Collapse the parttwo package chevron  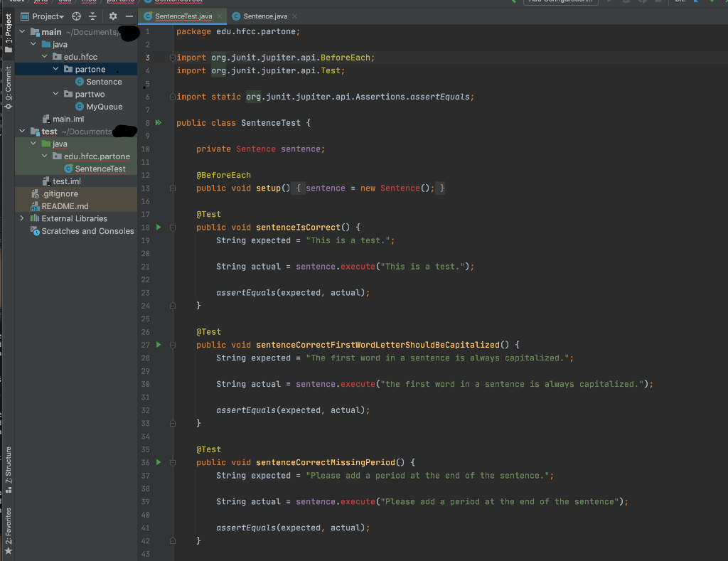(x=55, y=94)
